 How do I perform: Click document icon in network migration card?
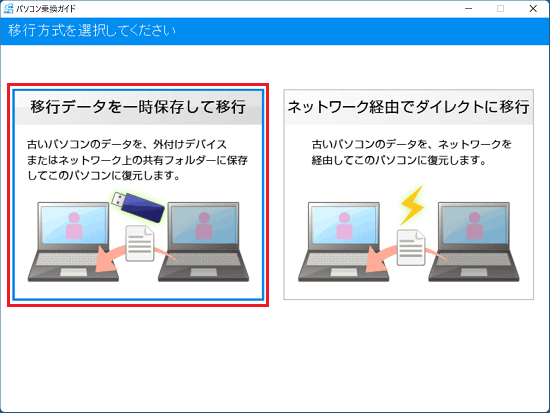pos(411,247)
